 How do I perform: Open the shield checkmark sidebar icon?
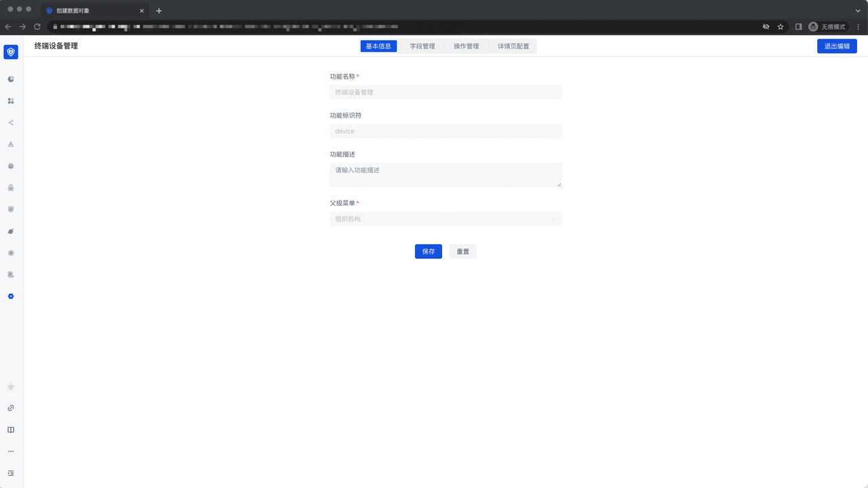(11, 209)
